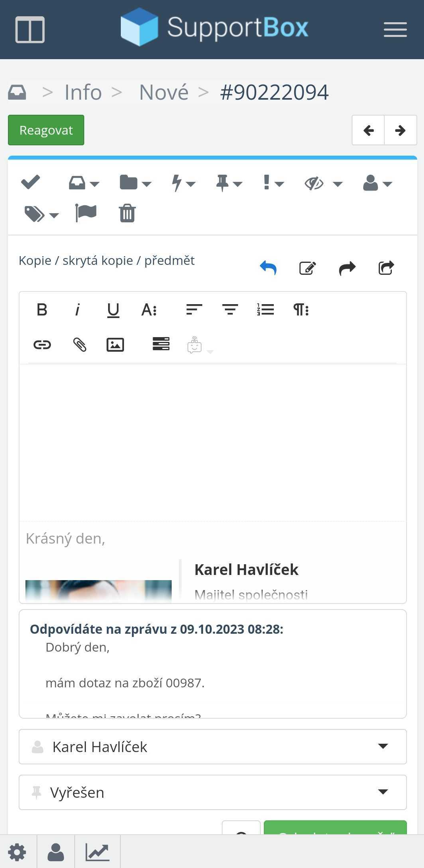Click the green Reagovat button
424x868 pixels.
[46, 130]
